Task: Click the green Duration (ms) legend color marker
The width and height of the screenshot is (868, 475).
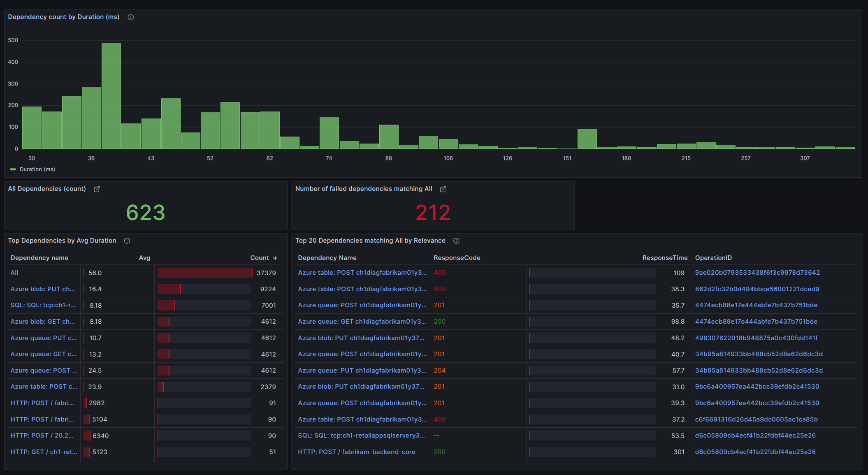Action: click(x=13, y=169)
